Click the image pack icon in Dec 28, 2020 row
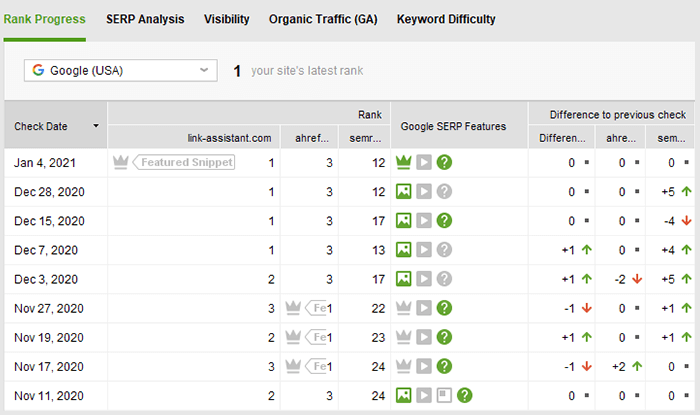This screenshot has height=415, width=700. pyautogui.click(x=404, y=191)
